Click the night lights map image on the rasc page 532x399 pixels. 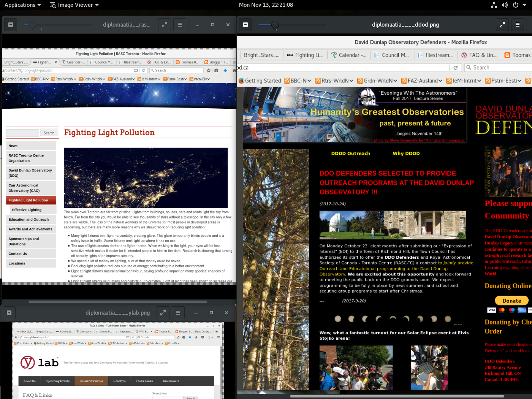[x=146, y=178]
